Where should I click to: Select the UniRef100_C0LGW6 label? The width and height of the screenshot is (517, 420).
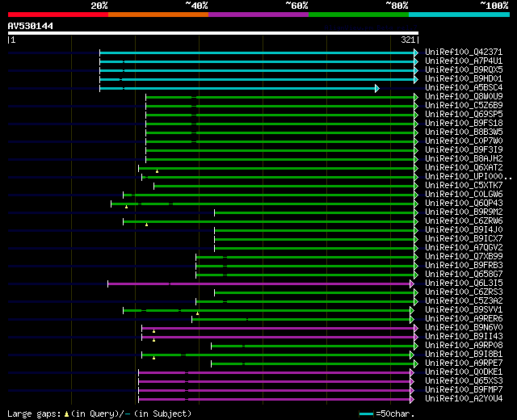464,195
